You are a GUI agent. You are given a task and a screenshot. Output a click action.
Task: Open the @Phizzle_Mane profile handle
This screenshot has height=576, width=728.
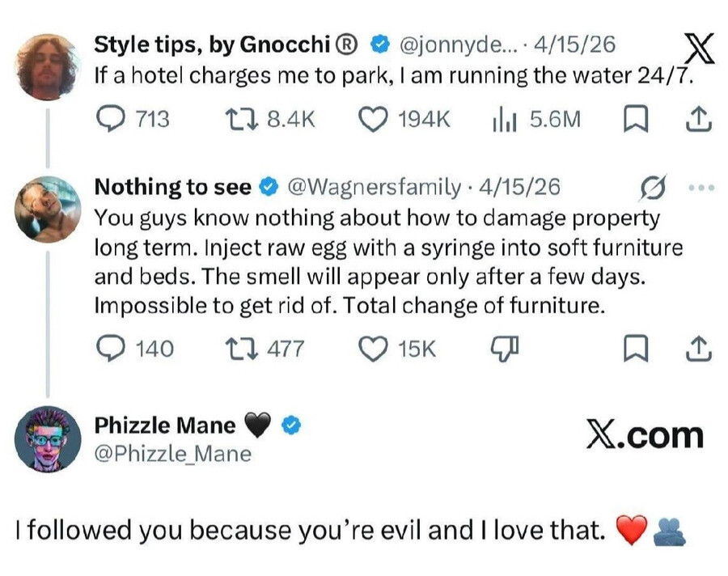tap(173, 454)
